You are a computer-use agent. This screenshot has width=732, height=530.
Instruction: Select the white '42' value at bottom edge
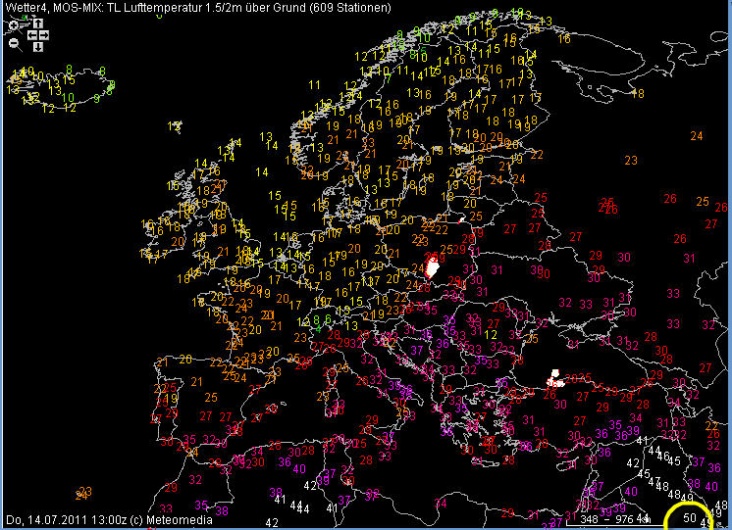coord(272,523)
